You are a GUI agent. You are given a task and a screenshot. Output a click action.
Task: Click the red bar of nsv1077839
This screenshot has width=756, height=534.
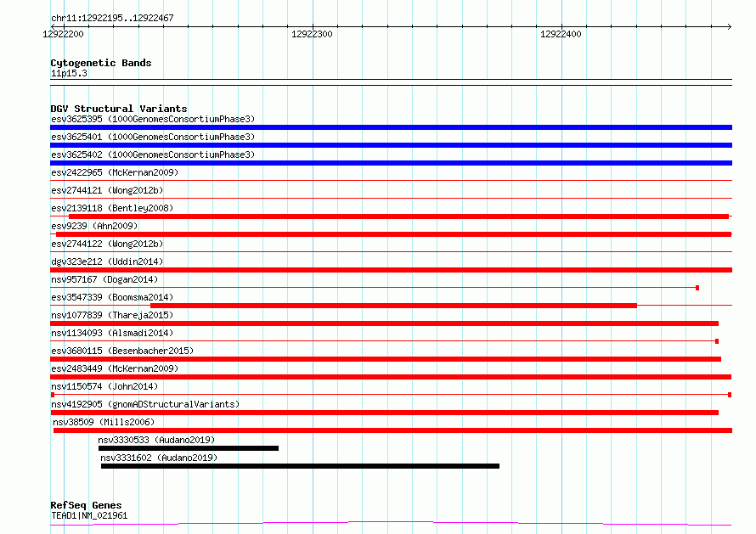coord(384,323)
